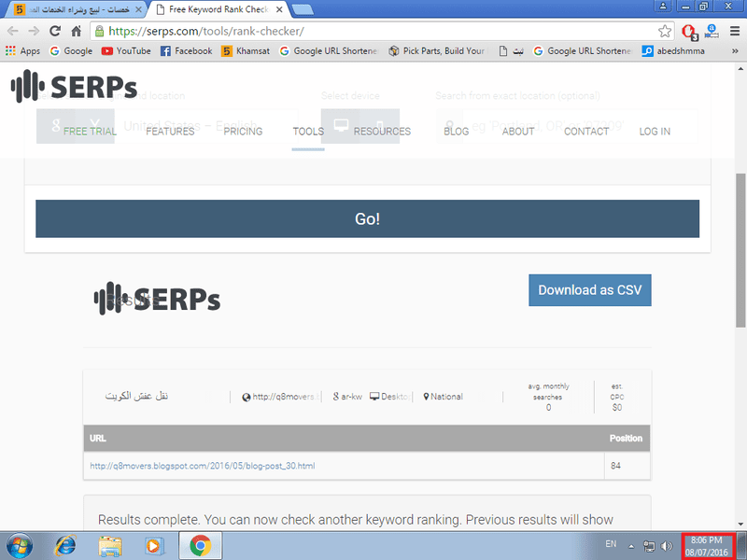Click the Chrome user profile button
The height and width of the screenshot is (560, 747).
tap(663, 7)
